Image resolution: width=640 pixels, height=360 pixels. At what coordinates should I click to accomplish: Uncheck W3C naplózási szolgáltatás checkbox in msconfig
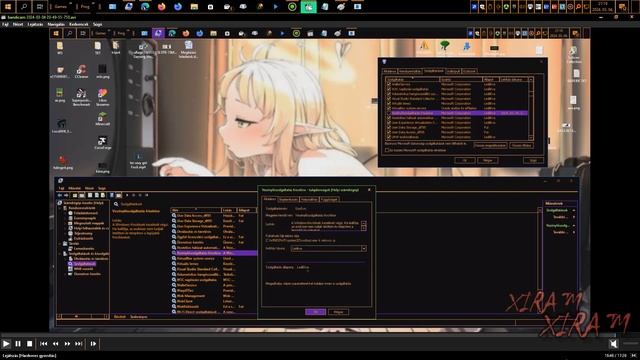pyautogui.click(x=389, y=89)
